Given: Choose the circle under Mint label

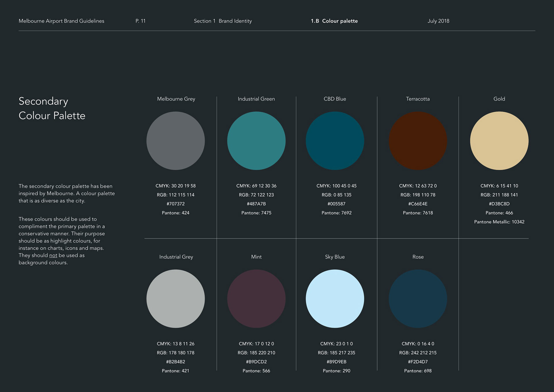Looking at the screenshot, I should click(256, 299).
